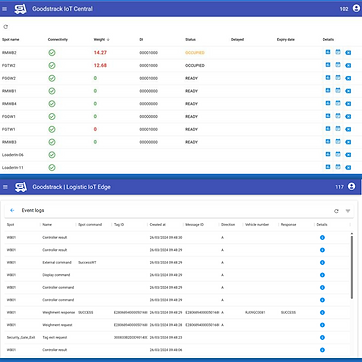This screenshot has width=362, height=362.
Task: Click the orange OCCUPIED status for RMWB2
Action: [195, 53]
